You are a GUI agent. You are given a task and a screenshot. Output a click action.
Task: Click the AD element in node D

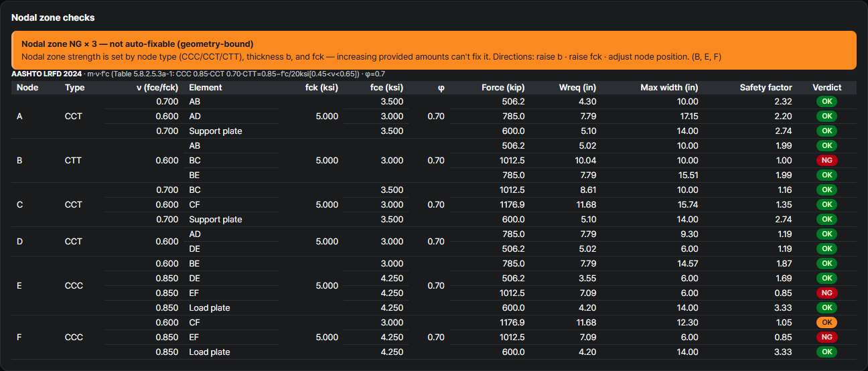coord(195,234)
